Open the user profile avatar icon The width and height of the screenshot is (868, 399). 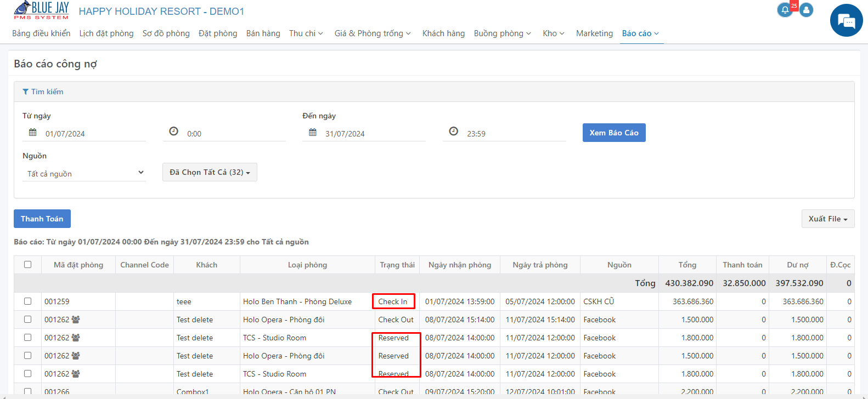click(x=806, y=10)
